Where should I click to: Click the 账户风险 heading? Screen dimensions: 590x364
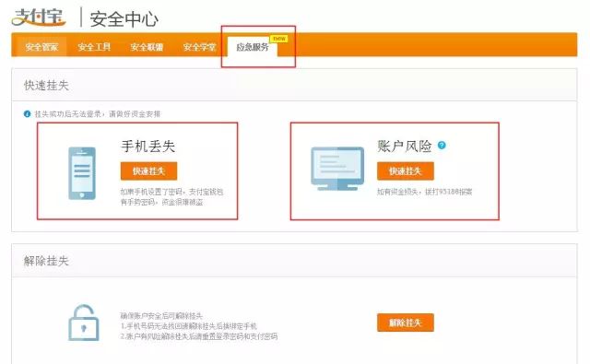tap(405, 146)
